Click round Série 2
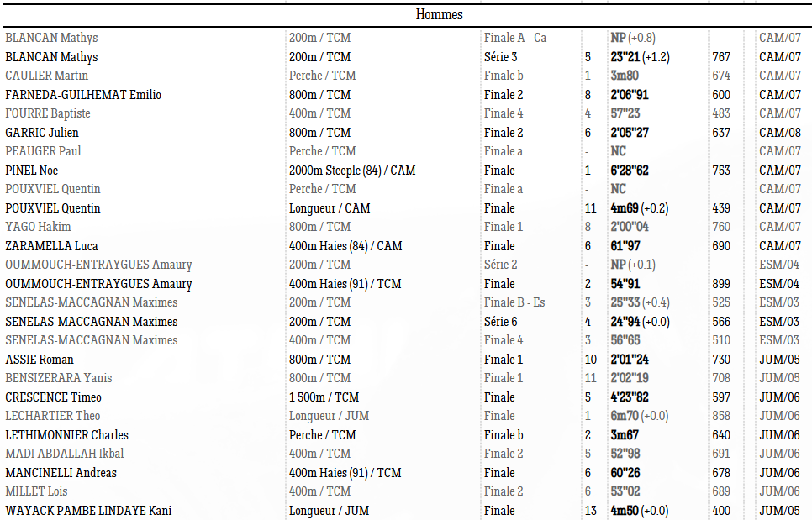The image size is (812, 520). tap(501, 265)
